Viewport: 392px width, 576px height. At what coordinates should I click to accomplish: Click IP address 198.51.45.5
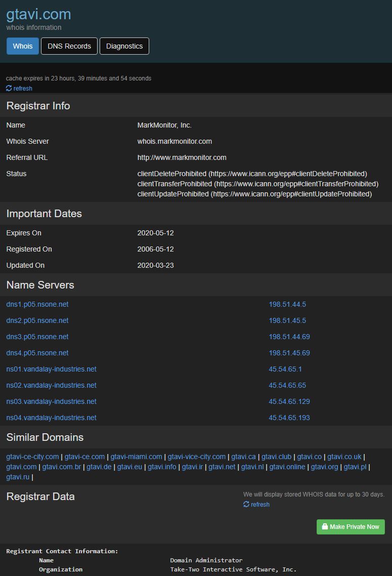click(x=287, y=320)
